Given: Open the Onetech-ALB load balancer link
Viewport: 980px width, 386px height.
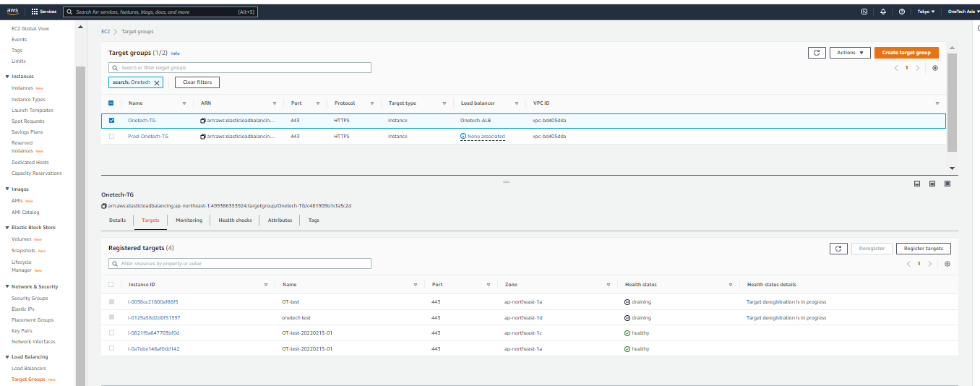Looking at the screenshot, I should [x=476, y=120].
